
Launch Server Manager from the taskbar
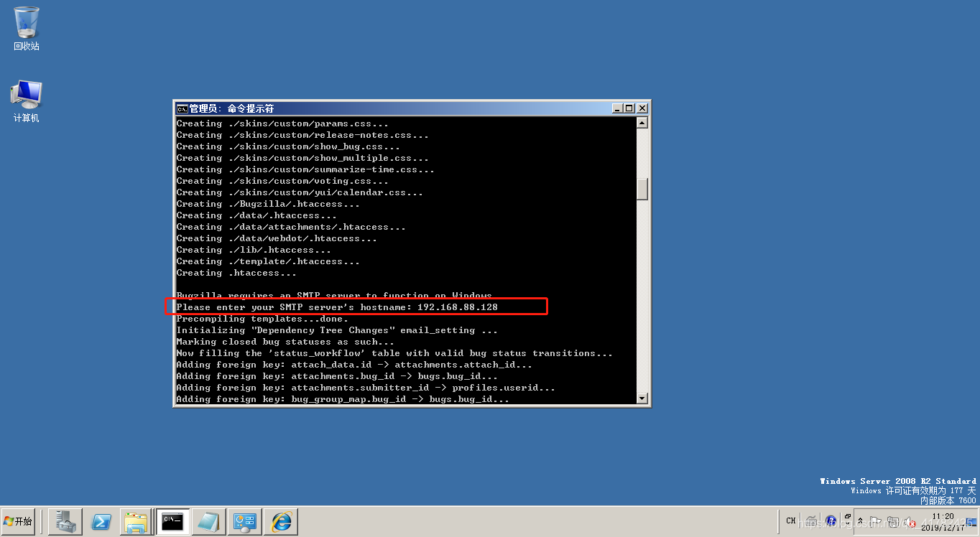pos(65,521)
